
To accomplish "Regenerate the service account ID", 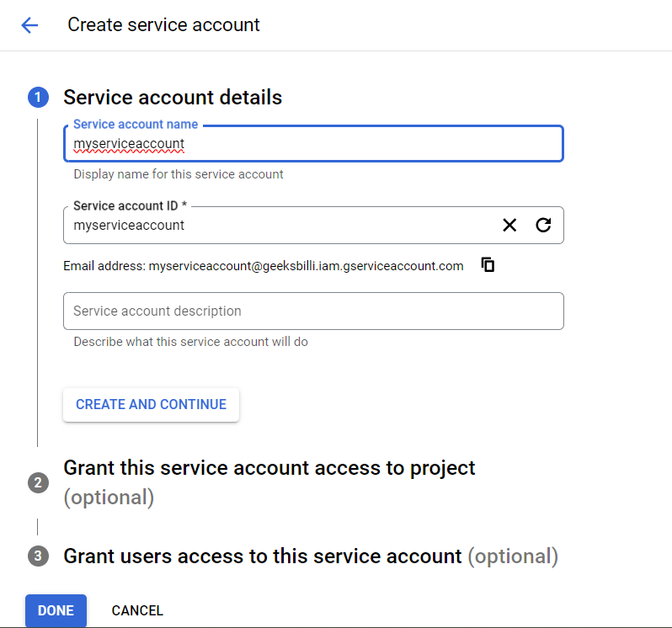I will [x=544, y=225].
